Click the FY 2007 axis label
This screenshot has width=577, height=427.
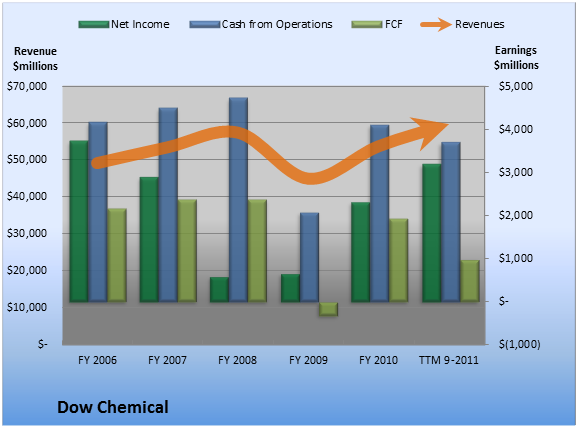[167, 360]
